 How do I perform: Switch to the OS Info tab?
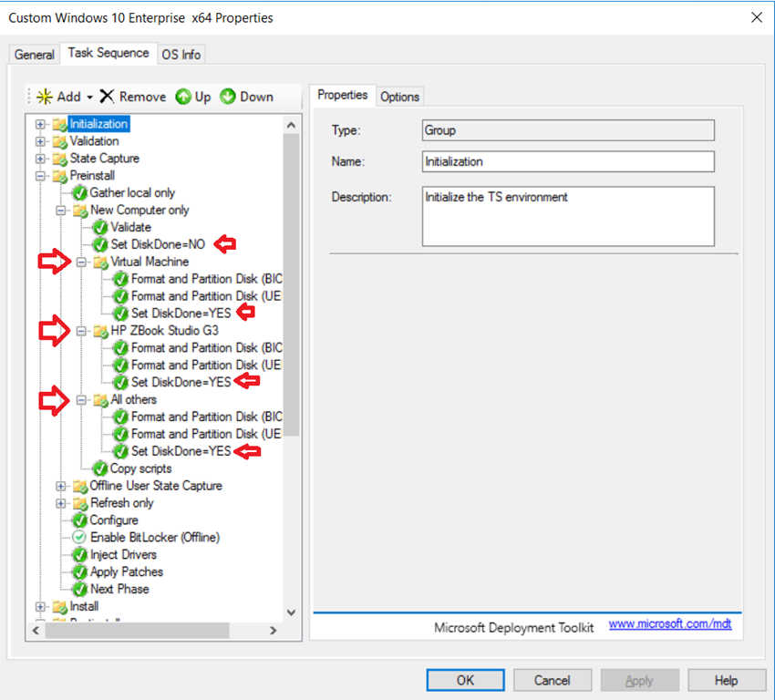(x=181, y=55)
